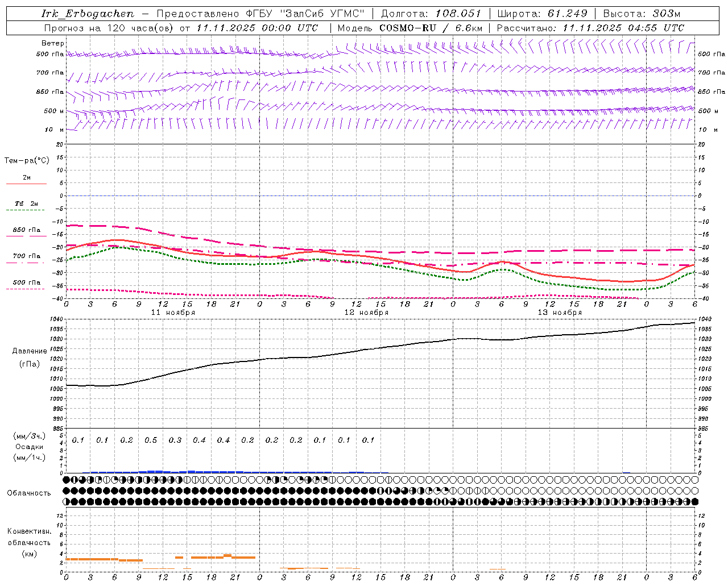The image size is (728, 582).
Task: Click the station name Irk_Erbogachen in the header
Action: [88, 14]
